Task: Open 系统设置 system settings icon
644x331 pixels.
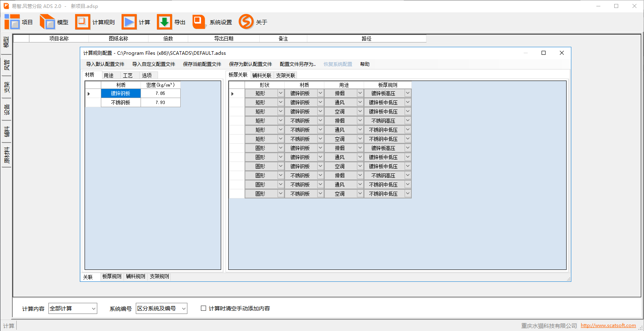Action: coord(199,22)
